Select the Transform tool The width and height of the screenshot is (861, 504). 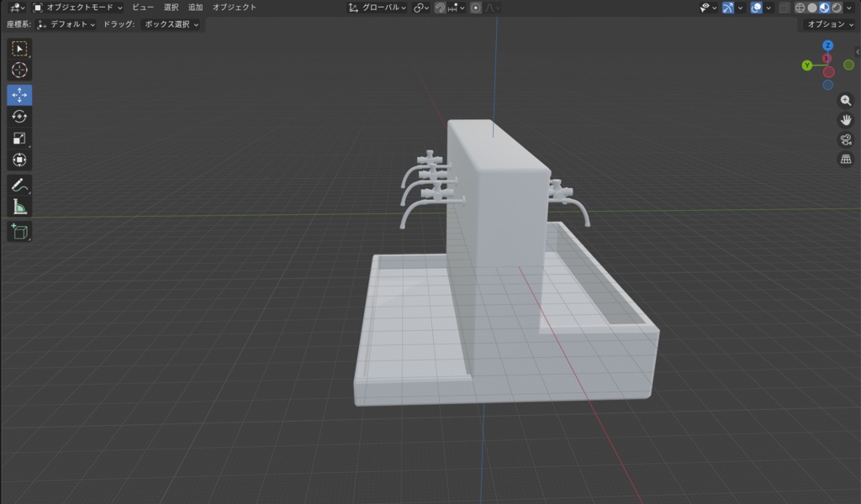(19, 160)
